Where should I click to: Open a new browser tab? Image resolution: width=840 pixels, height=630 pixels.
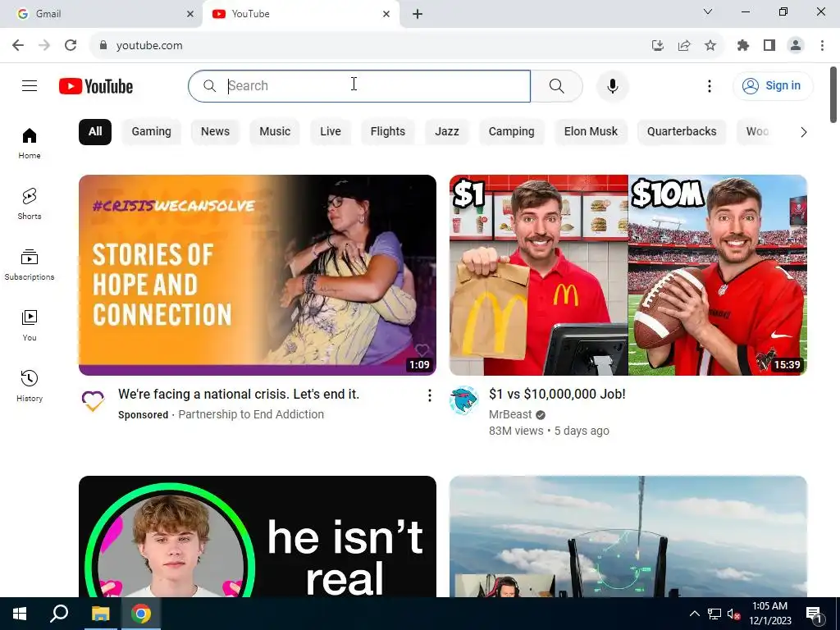point(418,14)
